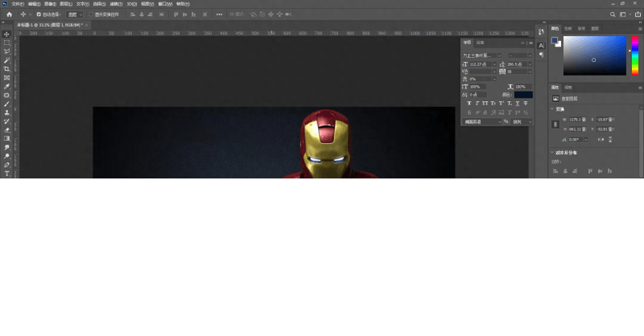Switch to the Paragraph tab
Viewport: 644px width, 336px height.
click(x=481, y=42)
